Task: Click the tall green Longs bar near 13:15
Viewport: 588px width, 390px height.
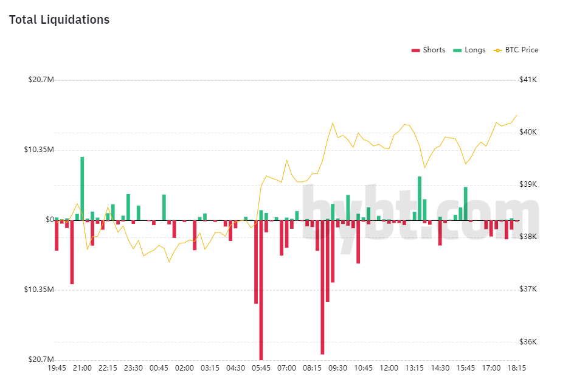Action: (420, 198)
